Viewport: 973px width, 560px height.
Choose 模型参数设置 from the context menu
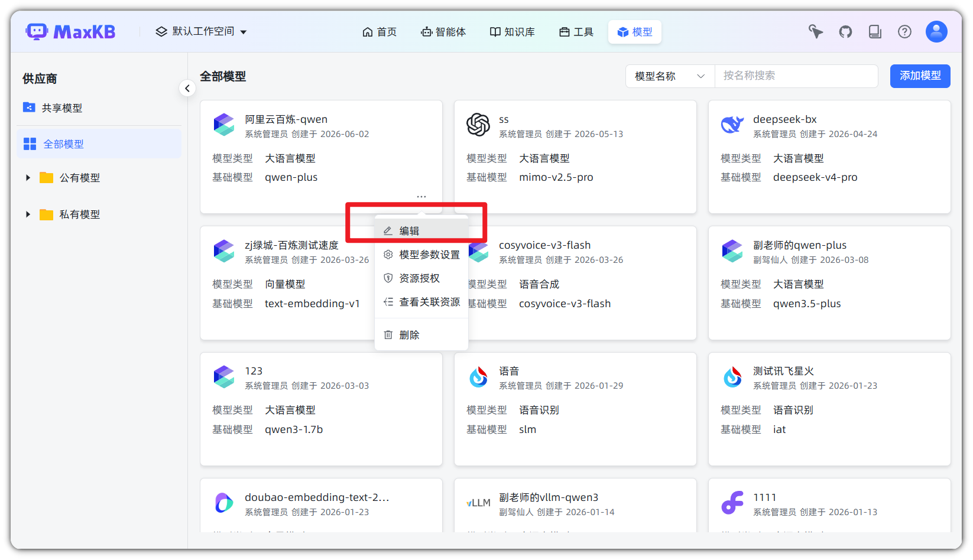point(421,255)
